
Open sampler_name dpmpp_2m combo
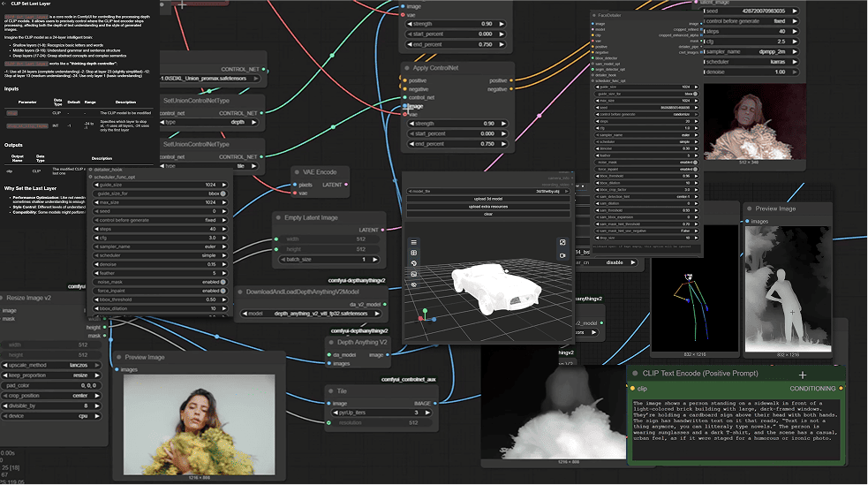pyautogui.click(x=751, y=51)
